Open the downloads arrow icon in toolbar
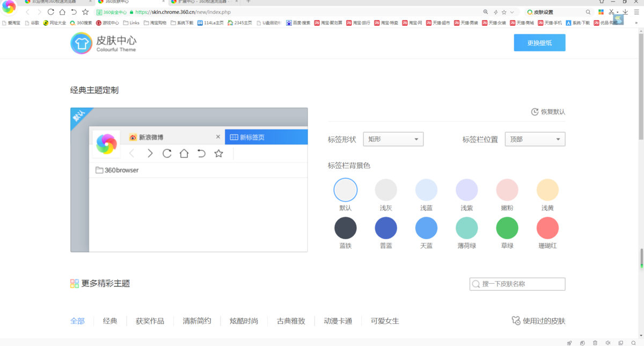The image size is (644, 346). coord(625,12)
